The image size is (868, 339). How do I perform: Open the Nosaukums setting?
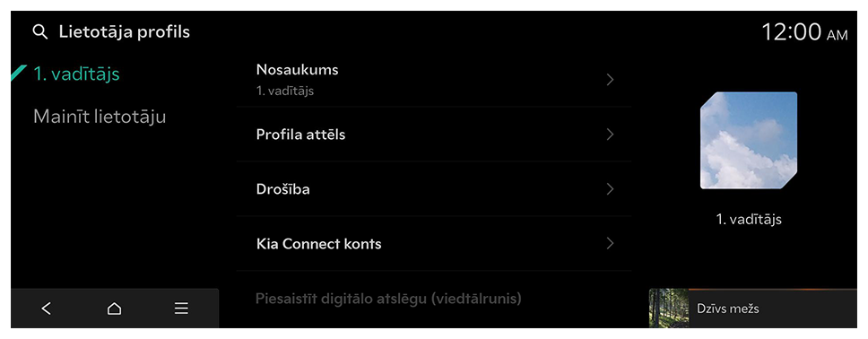pos(434,80)
